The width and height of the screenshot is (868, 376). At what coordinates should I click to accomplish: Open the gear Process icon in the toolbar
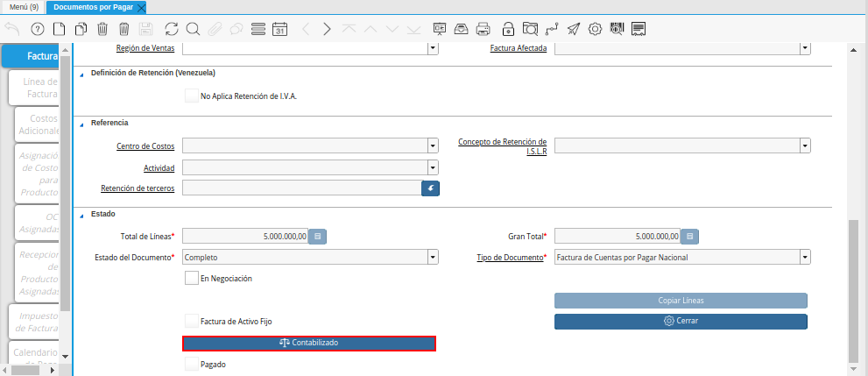click(595, 29)
